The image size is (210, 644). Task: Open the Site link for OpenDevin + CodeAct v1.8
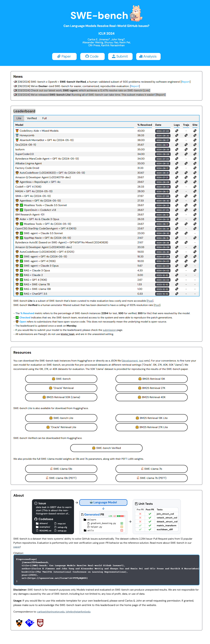(x=195, y=210)
